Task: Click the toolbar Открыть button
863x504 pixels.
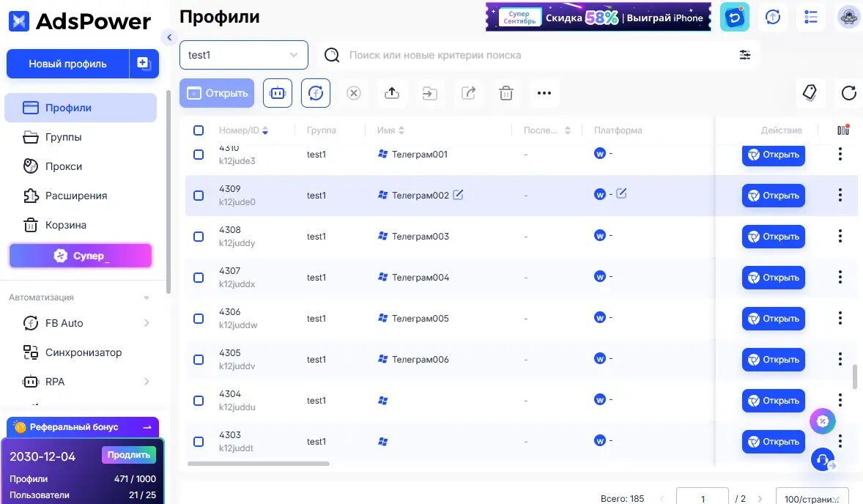Action: click(x=217, y=93)
